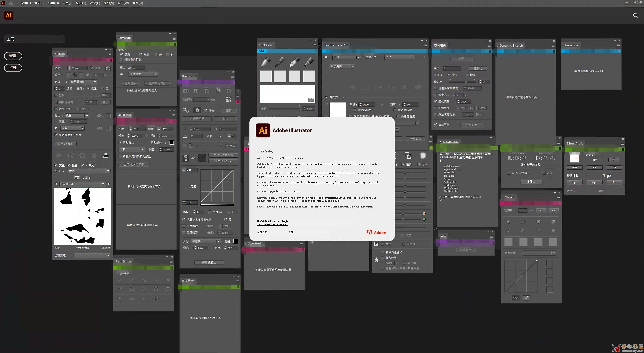Open the Chip Board texture dropdown
Viewport: 644px width, 353px height.
[x=82, y=184]
